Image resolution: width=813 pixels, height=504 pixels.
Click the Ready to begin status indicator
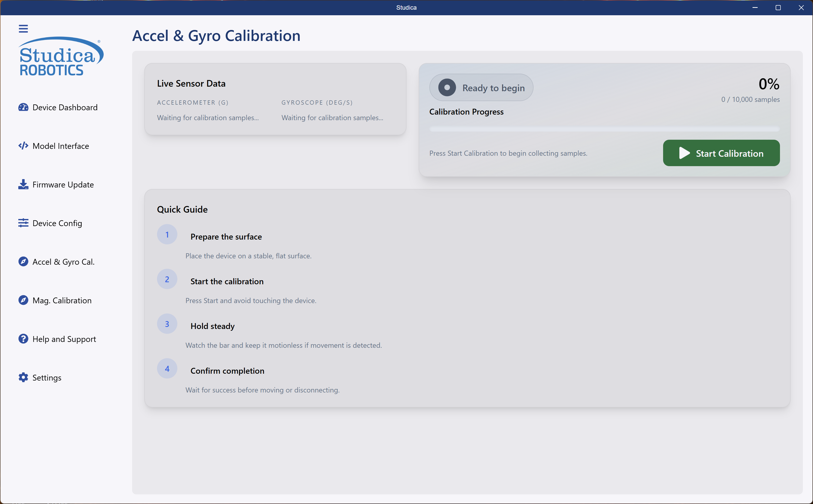(481, 87)
